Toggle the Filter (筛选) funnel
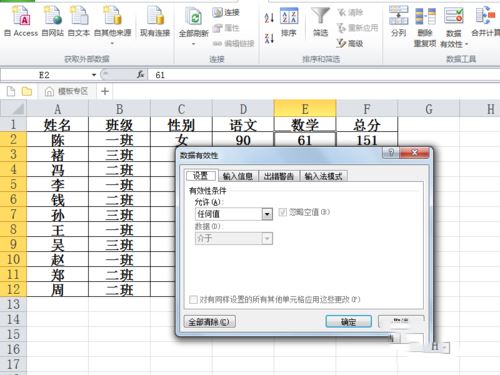 click(x=320, y=22)
